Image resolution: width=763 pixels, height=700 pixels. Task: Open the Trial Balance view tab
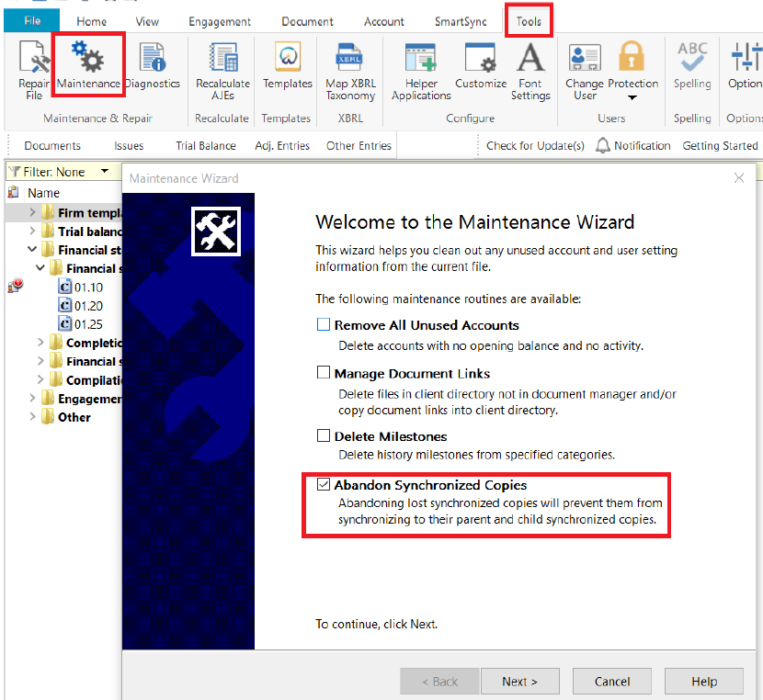[205, 145]
